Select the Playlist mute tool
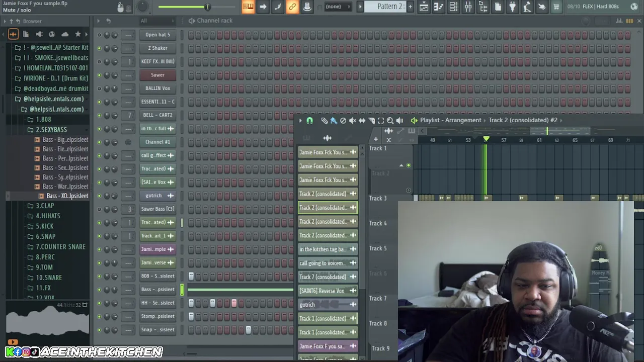644x362 pixels. 353,121
